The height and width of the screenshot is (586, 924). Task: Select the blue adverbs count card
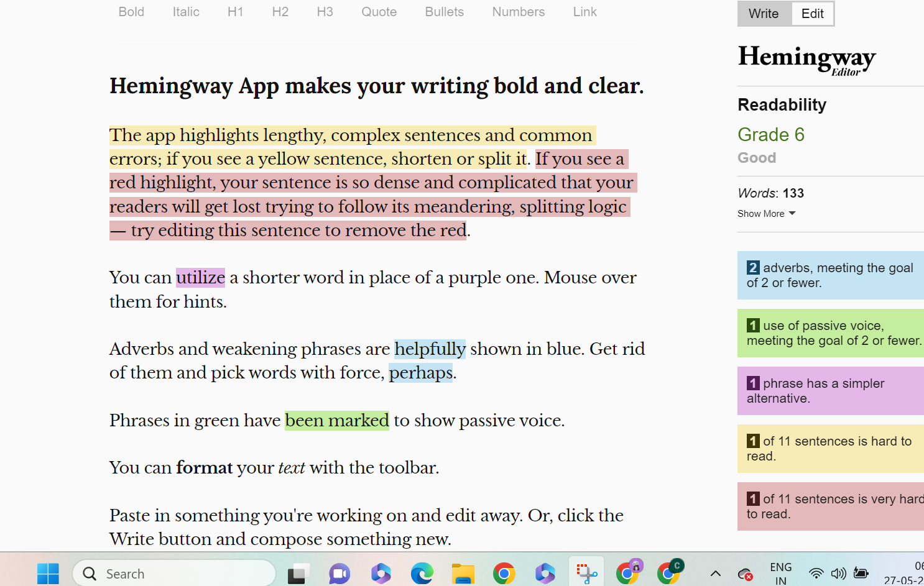(831, 275)
